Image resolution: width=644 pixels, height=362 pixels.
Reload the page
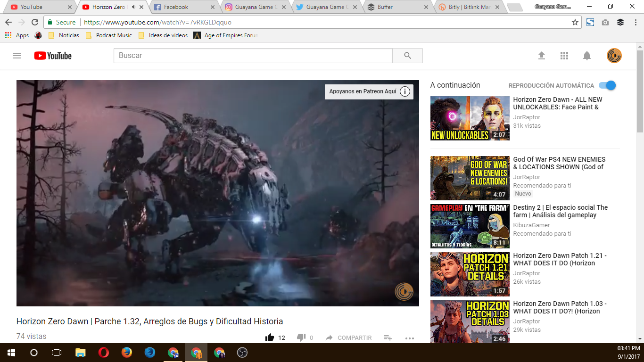(x=35, y=22)
